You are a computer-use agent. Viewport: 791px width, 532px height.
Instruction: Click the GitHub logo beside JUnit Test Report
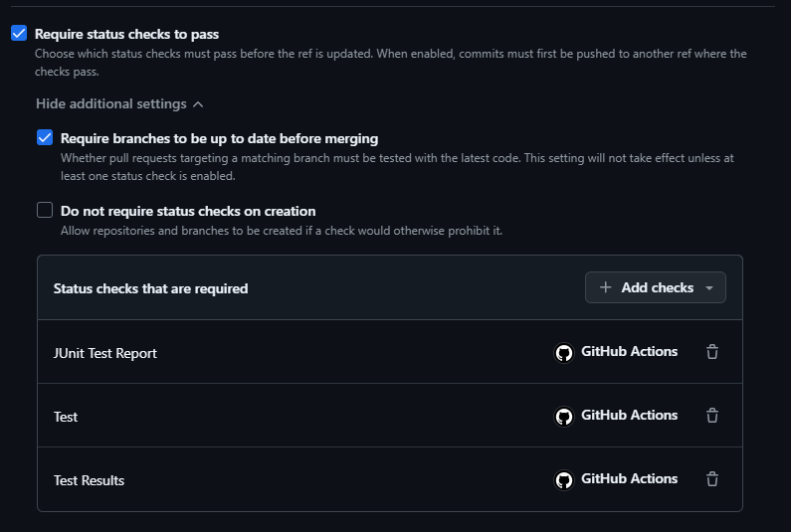tap(564, 353)
